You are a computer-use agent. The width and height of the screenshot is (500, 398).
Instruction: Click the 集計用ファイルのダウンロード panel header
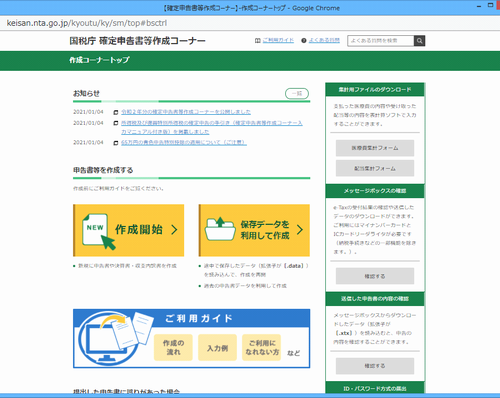pos(375,90)
